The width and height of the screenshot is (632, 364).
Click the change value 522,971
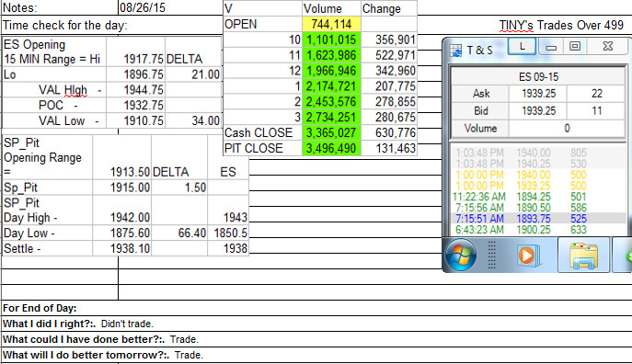(x=389, y=55)
